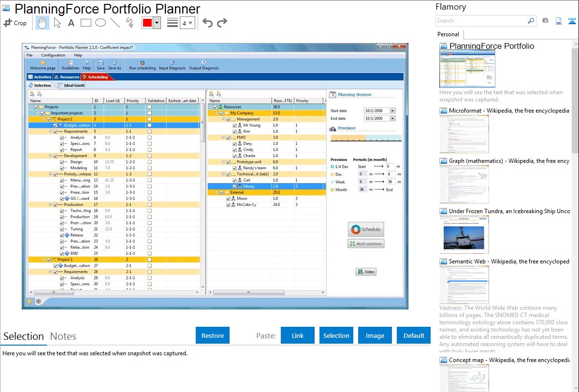
Task: Open the Microformat Wikipedia snapshot thumbnail
Action: [x=464, y=134]
